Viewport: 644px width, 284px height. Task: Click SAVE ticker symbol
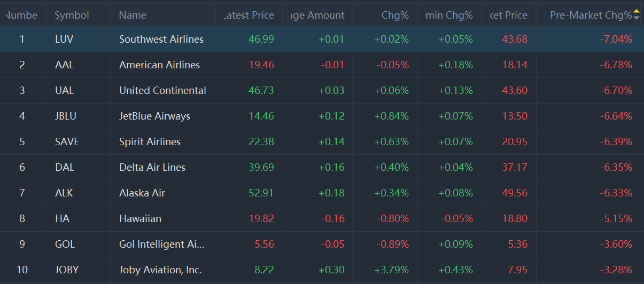67,141
